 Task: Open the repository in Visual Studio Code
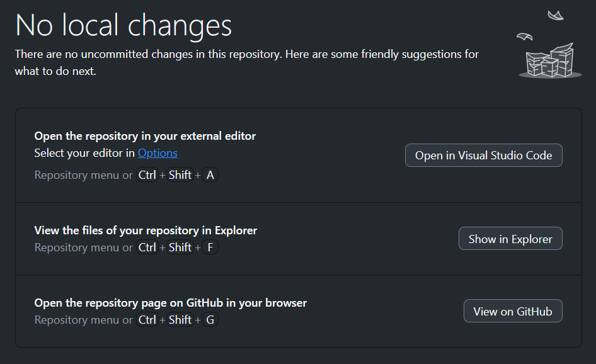483,156
